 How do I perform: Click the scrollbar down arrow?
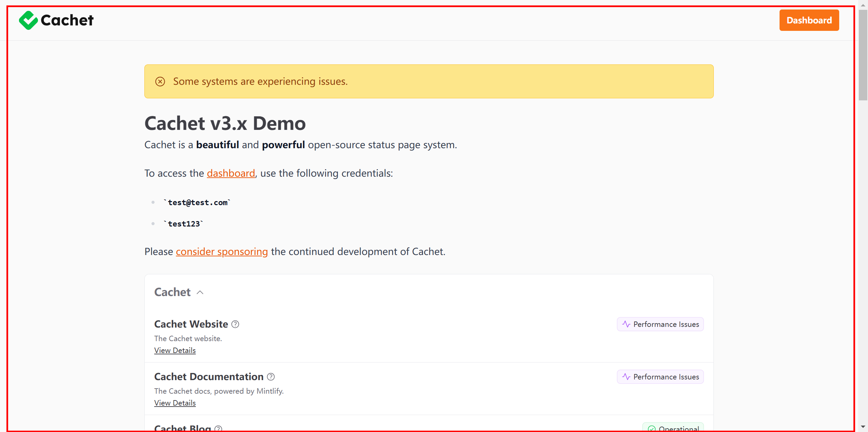pyautogui.click(x=863, y=427)
